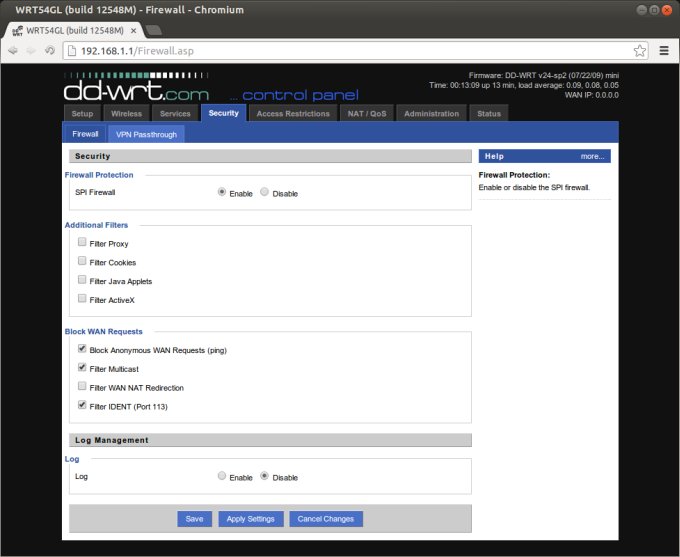Open the Administration tab
This screenshot has height=557, width=680.
click(x=432, y=114)
